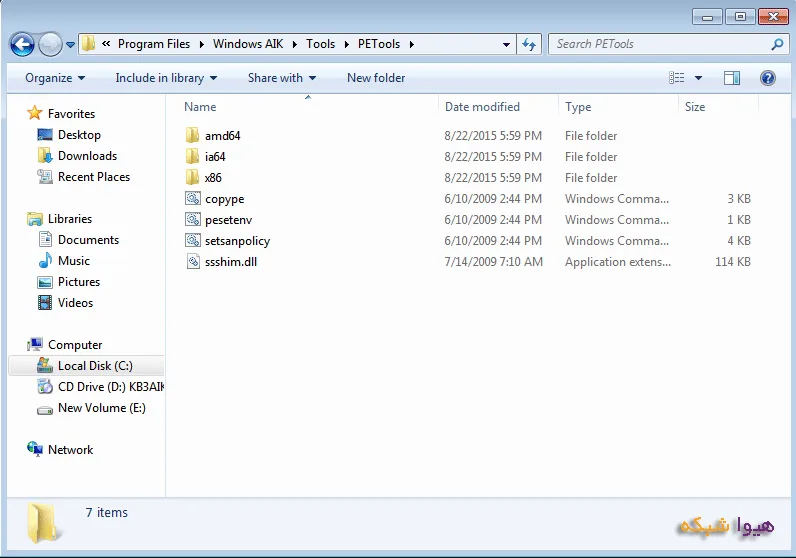
Task: Select the x86 folder icon
Action: [x=192, y=178]
